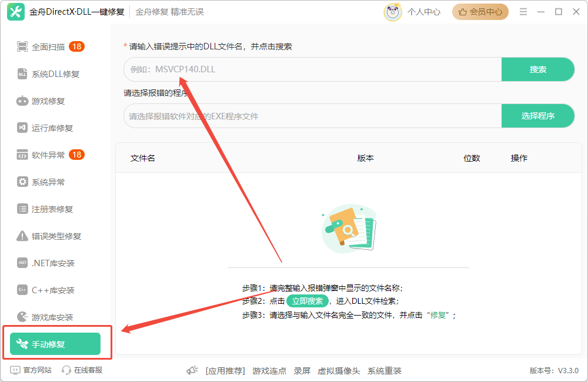The width and height of the screenshot is (588, 382).
Task: Click the 系统异常 gear icon
Action: click(x=22, y=182)
